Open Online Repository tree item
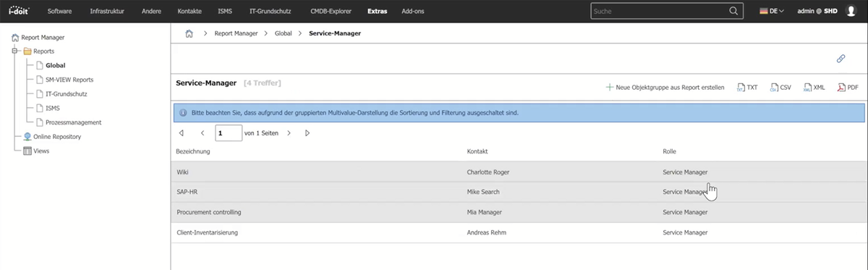The height and width of the screenshot is (270, 868). (x=57, y=136)
